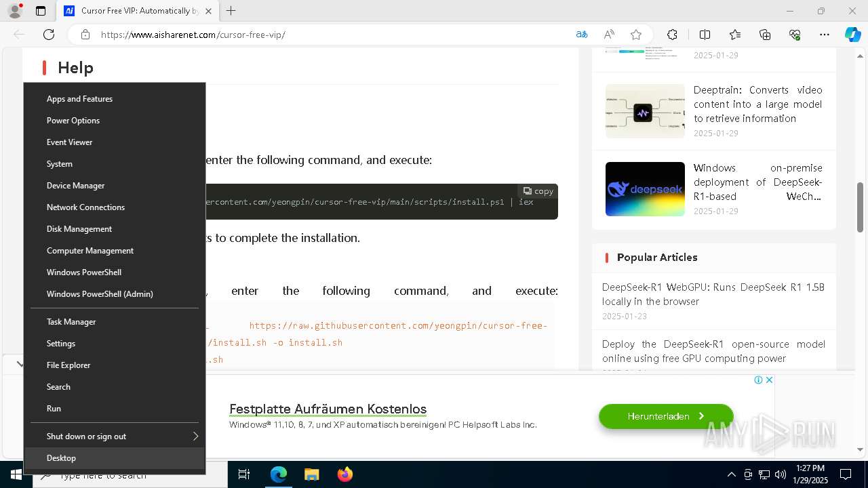This screenshot has height=488, width=868.
Task: Select Search in the context menu
Action: click(115, 387)
